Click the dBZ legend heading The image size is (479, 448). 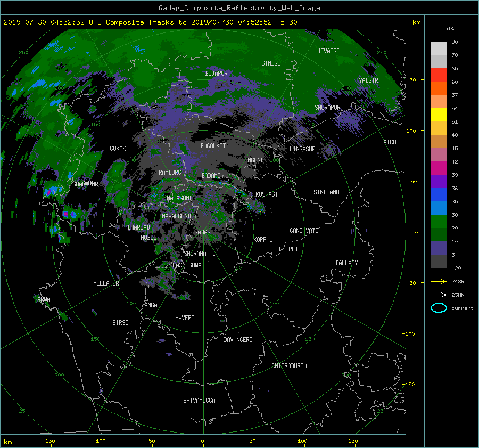point(451,29)
